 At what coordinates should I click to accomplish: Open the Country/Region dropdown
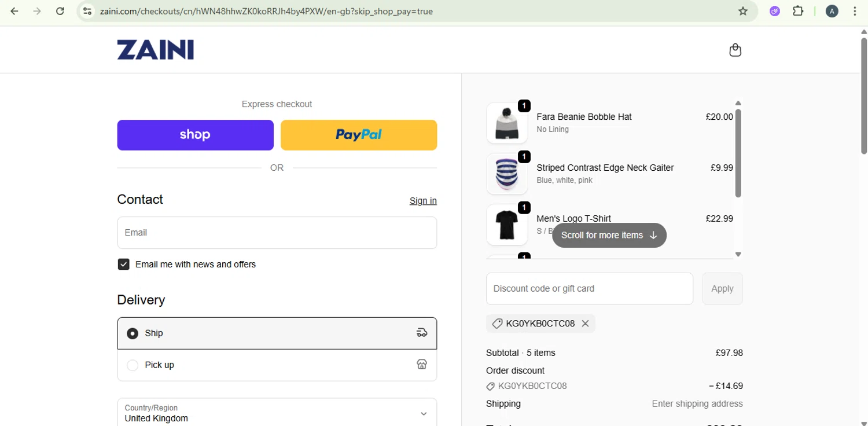click(277, 413)
